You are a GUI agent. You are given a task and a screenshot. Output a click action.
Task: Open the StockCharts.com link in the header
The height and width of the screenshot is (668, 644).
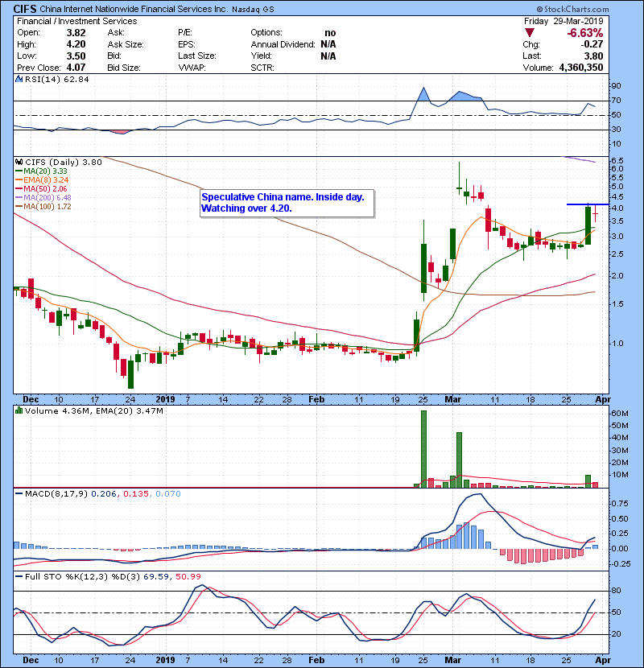pos(572,9)
